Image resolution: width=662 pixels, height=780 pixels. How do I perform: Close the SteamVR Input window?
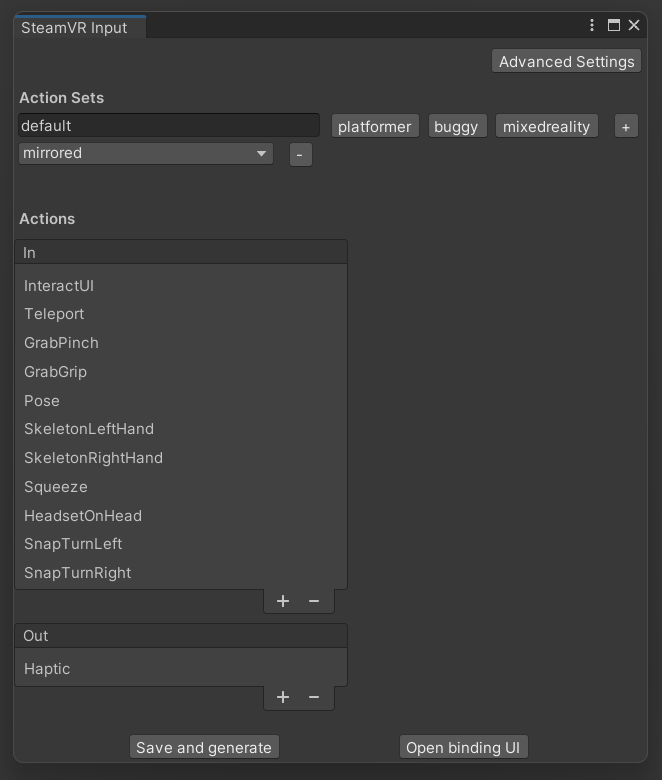point(634,25)
